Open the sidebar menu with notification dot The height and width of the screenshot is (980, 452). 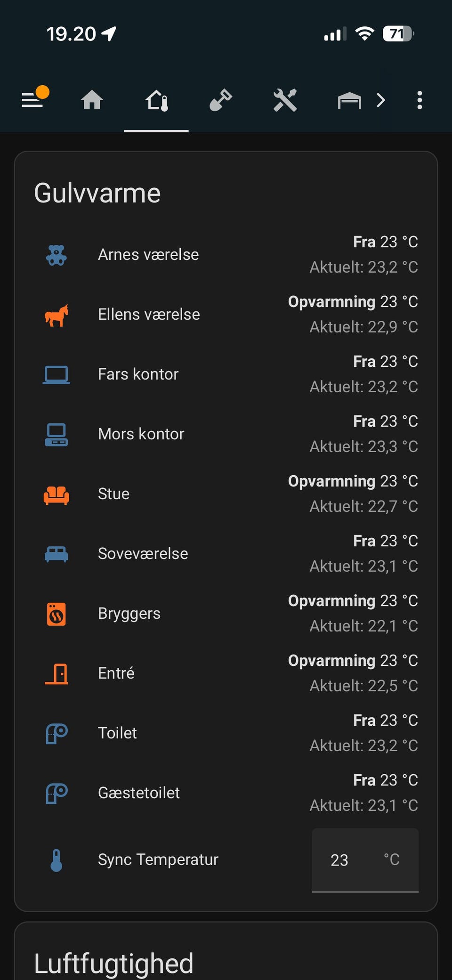(33, 100)
